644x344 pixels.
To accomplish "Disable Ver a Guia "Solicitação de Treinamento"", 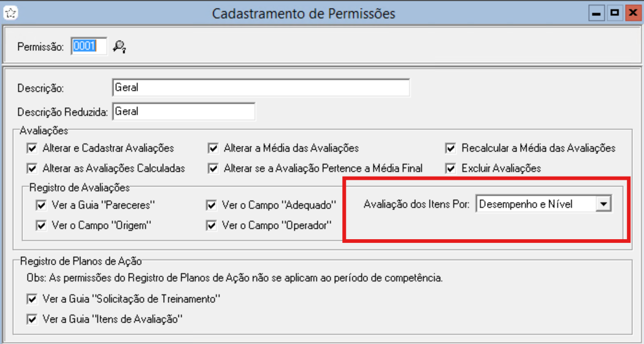I will [x=32, y=299].
